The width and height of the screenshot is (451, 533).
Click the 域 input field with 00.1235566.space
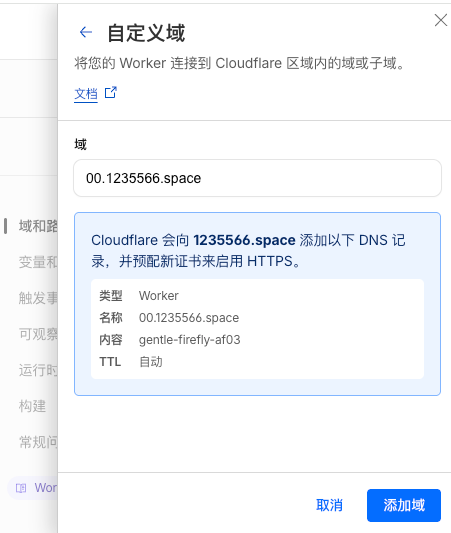[x=257, y=178]
